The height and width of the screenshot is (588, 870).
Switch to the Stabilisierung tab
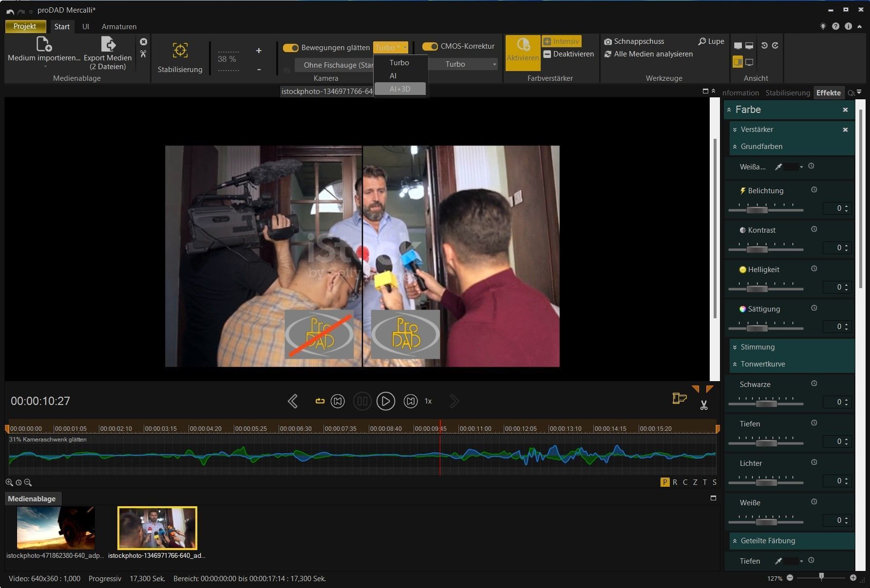[x=787, y=92]
